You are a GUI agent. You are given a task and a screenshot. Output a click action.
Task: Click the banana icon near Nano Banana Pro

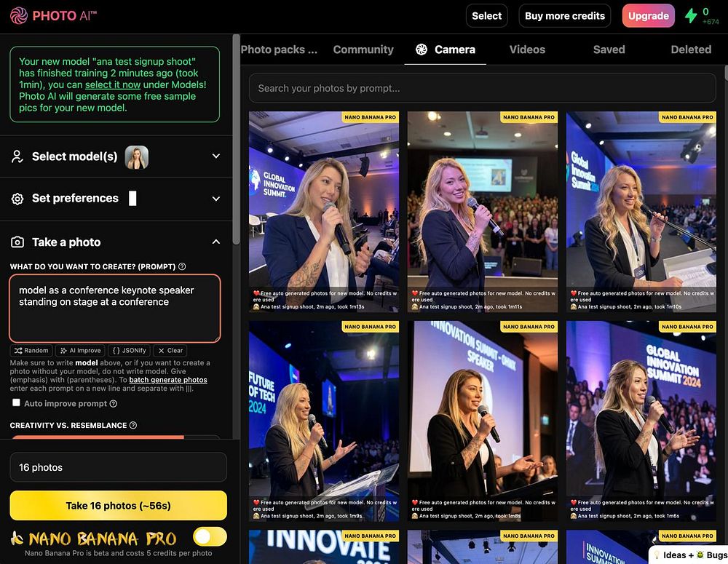[x=17, y=538]
